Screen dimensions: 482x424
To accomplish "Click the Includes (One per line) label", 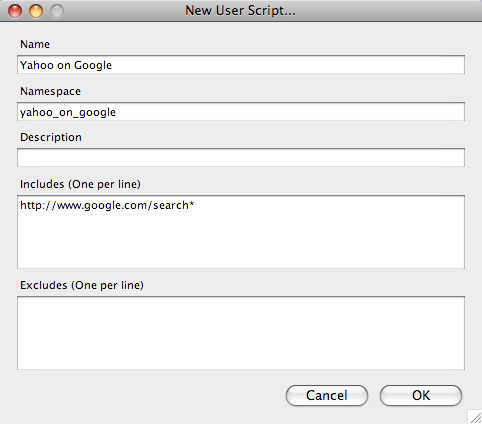I will point(80,184).
